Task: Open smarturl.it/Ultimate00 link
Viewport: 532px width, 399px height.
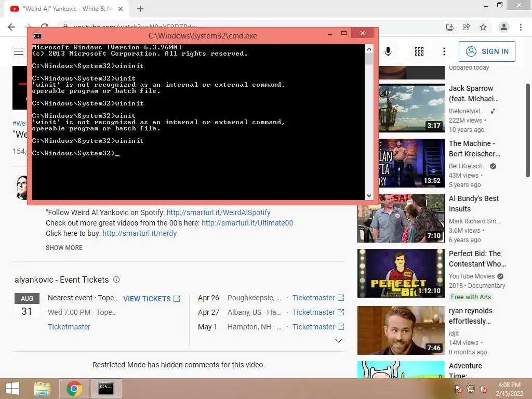Action: [x=247, y=223]
